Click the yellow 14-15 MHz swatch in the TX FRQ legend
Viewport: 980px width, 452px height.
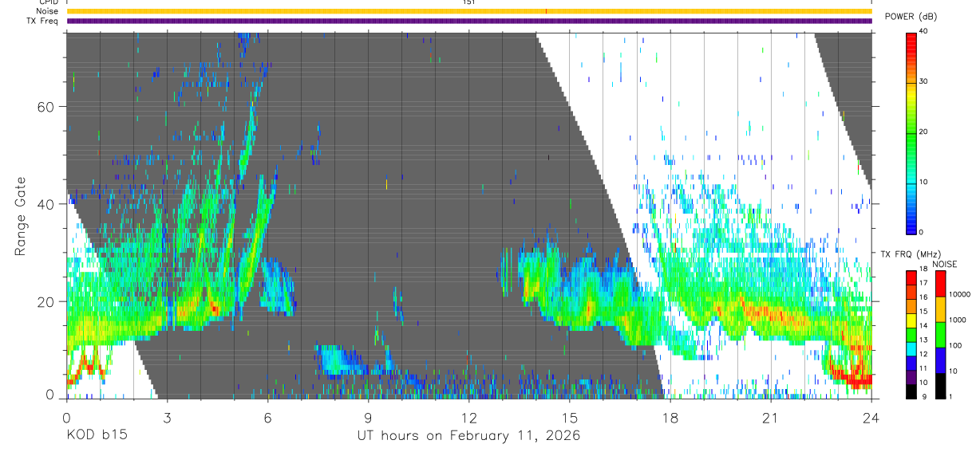(x=911, y=320)
